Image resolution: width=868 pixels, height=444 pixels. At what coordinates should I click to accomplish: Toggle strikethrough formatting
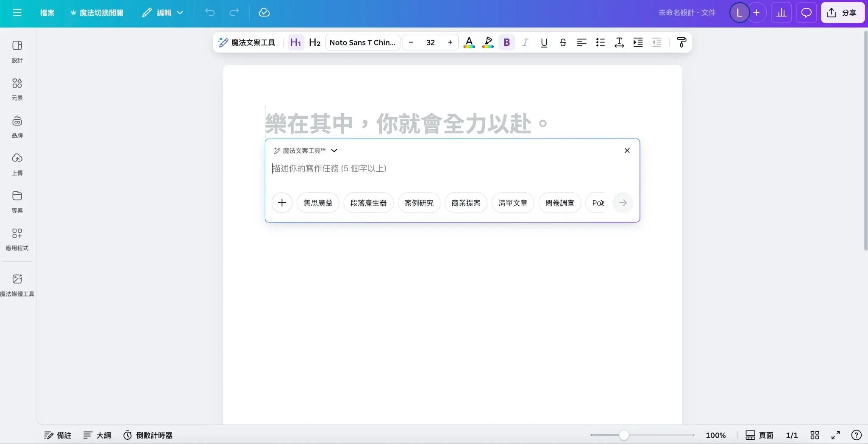tap(562, 42)
